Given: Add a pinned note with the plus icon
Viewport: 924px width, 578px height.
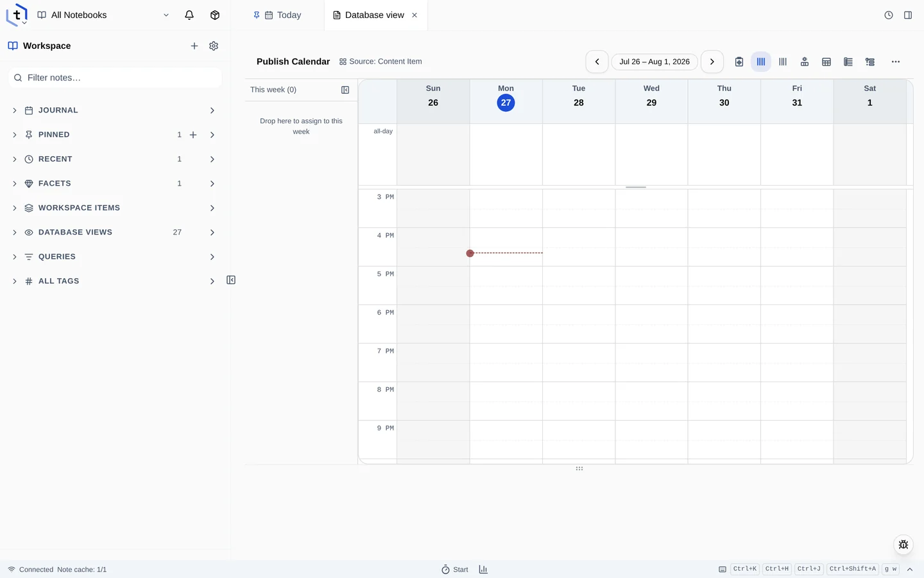Looking at the screenshot, I should click(193, 135).
